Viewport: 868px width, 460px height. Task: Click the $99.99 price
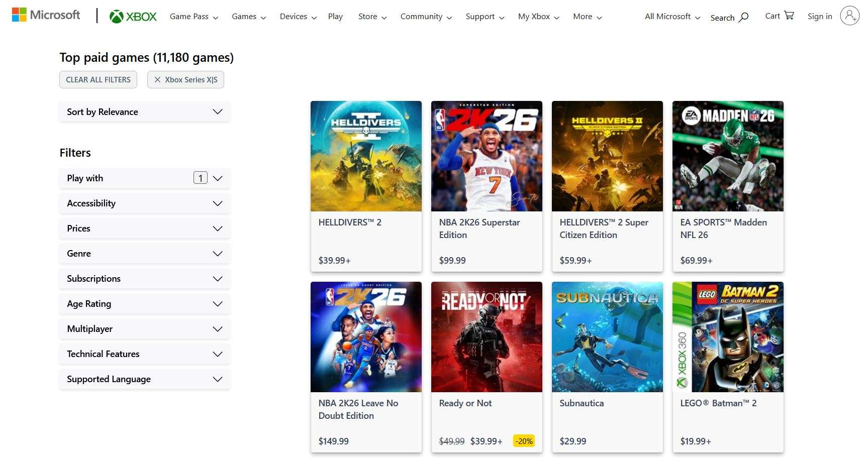452,260
